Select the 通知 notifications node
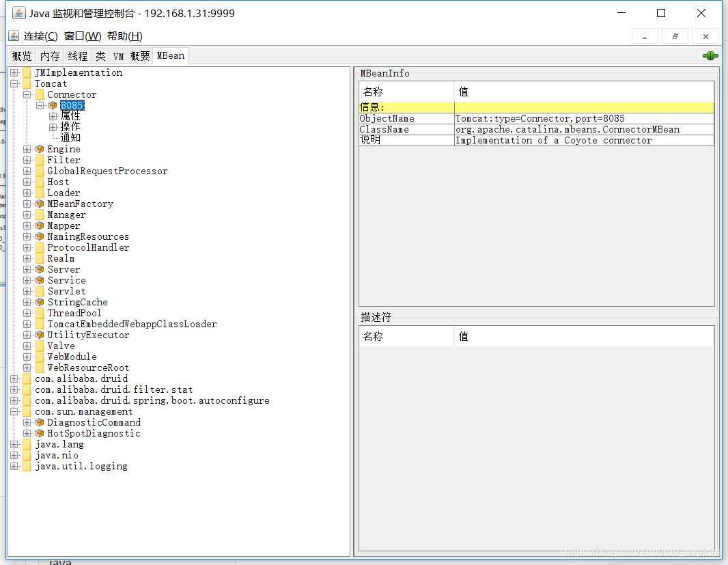Screen dimensions: 728x565 (x=70, y=138)
